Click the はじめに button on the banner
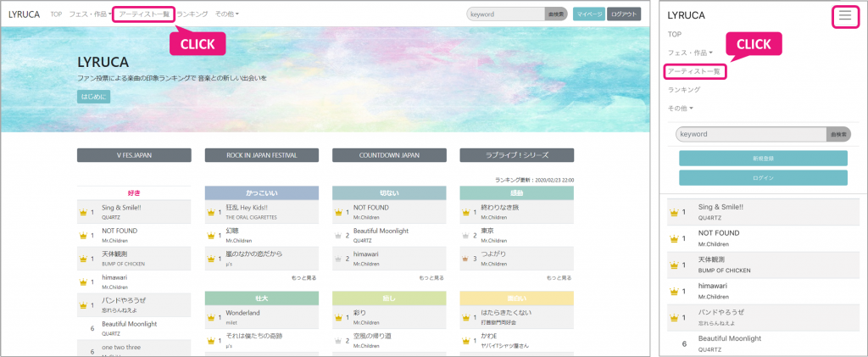 pyautogui.click(x=93, y=97)
